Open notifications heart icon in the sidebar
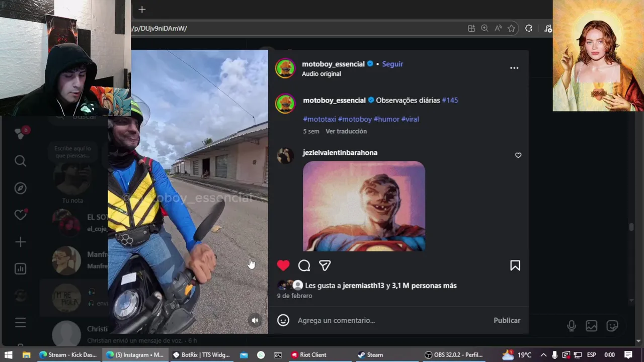This screenshot has height=362, width=644. (20, 215)
